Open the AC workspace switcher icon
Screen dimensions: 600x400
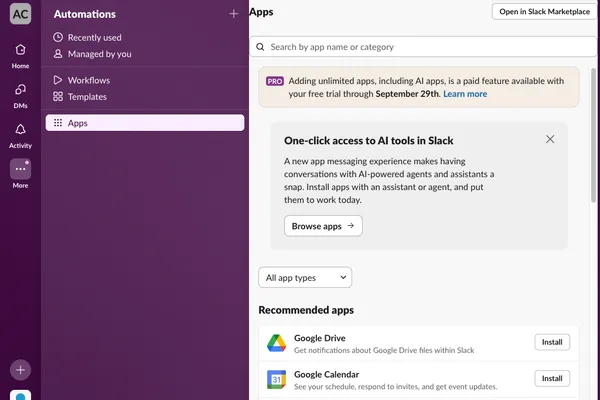click(20, 14)
